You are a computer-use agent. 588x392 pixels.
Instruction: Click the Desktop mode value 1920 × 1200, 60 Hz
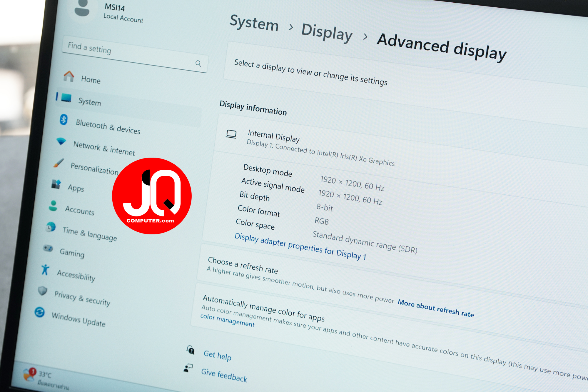click(352, 183)
